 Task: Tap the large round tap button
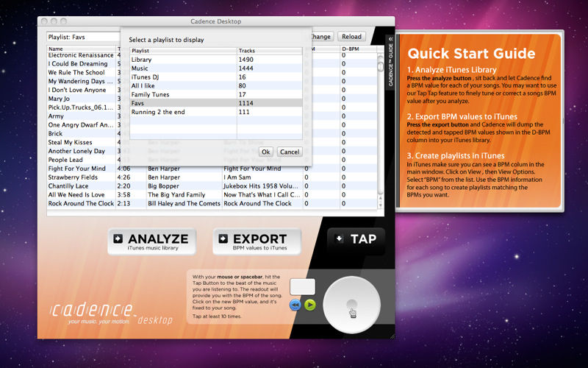[351, 305]
